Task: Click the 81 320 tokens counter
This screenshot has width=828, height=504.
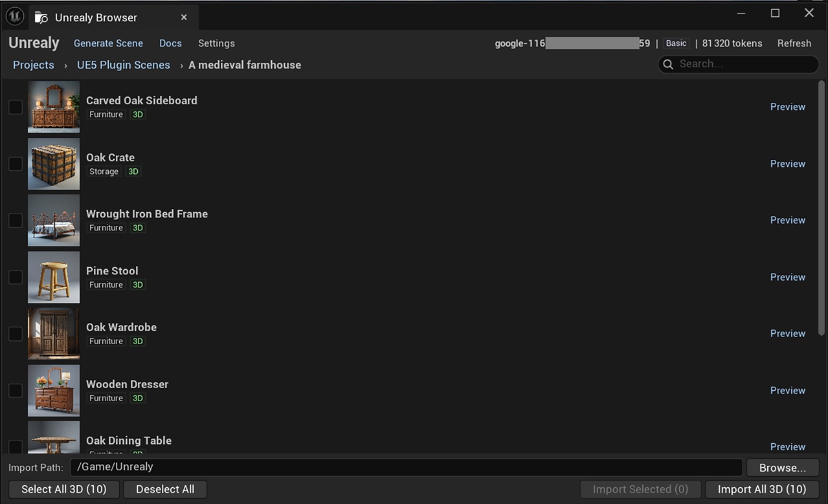Action: [732, 43]
